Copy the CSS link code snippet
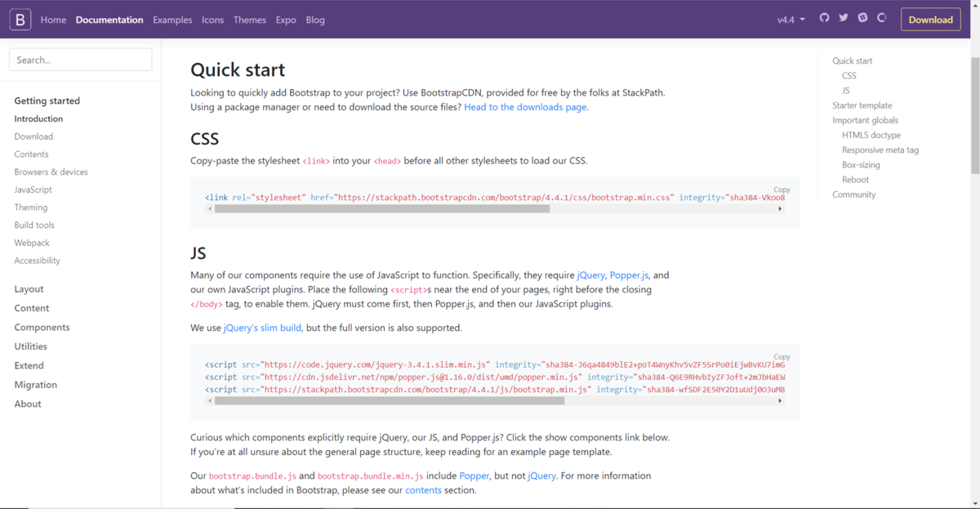 tap(782, 190)
